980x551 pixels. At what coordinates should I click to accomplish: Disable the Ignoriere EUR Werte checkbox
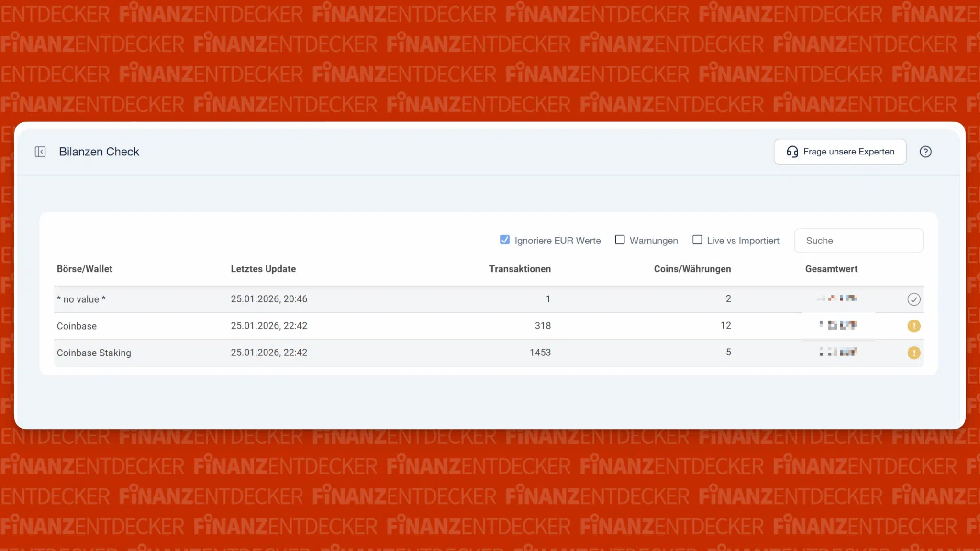(x=504, y=240)
